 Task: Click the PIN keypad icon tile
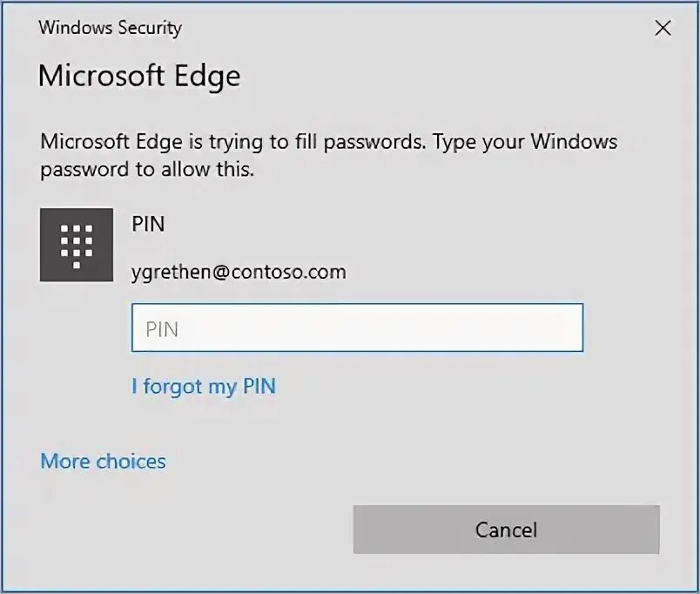click(x=77, y=245)
